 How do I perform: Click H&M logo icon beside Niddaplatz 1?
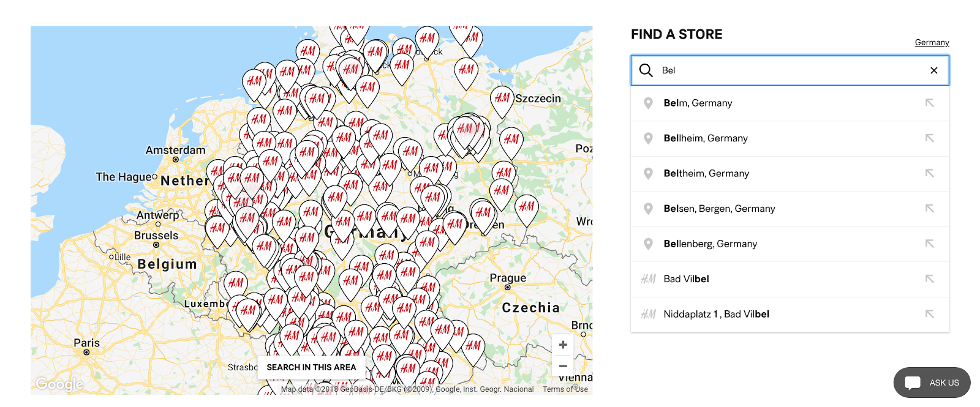coord(648,314)
